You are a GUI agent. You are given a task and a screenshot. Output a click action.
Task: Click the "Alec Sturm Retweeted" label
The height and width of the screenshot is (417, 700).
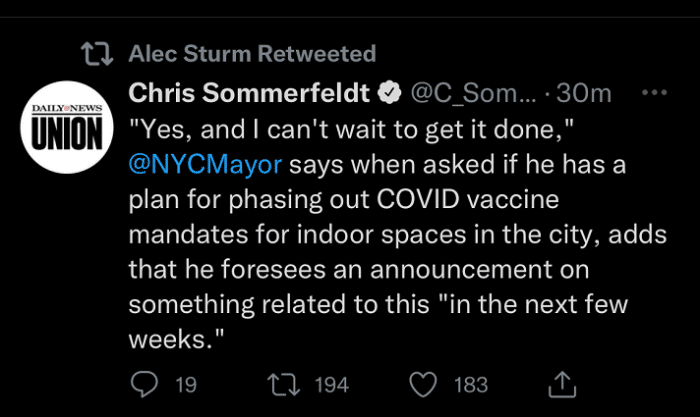coord(252,53)
